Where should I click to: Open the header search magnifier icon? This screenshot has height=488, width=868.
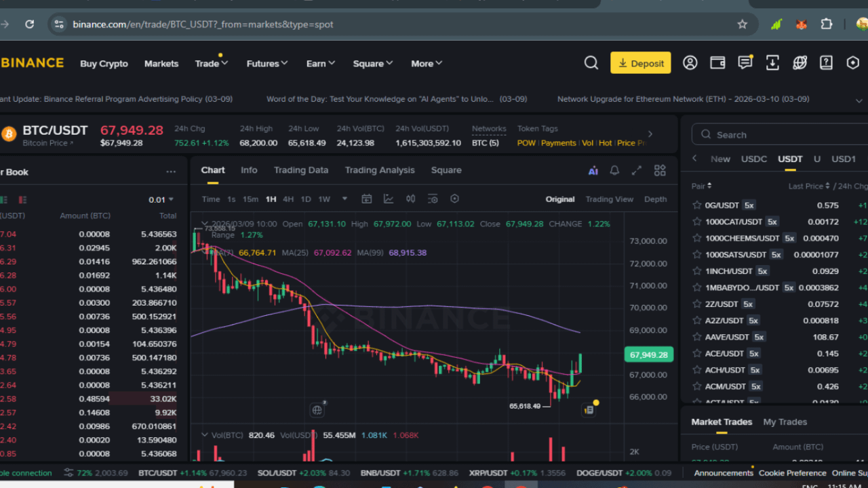pyautogui.click(x=591, y=63)
